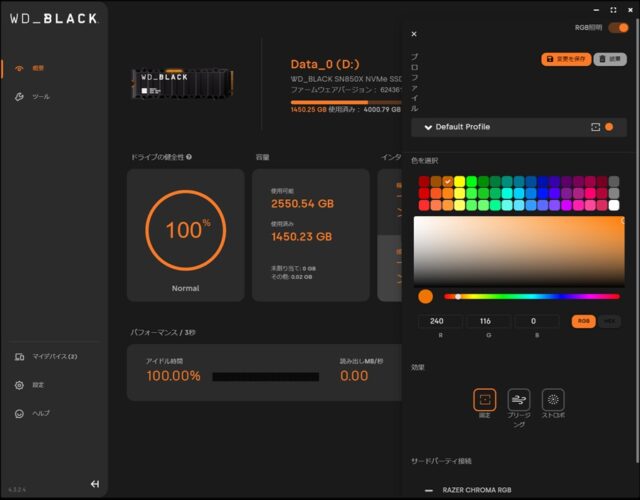Screen dimensions: 640x500
Task: Select the static (固定) lighting effect
Action: [485, 400]
